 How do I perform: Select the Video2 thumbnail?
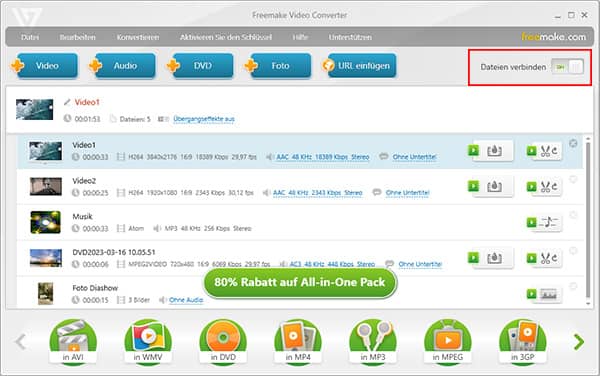(x=46, y=186)
